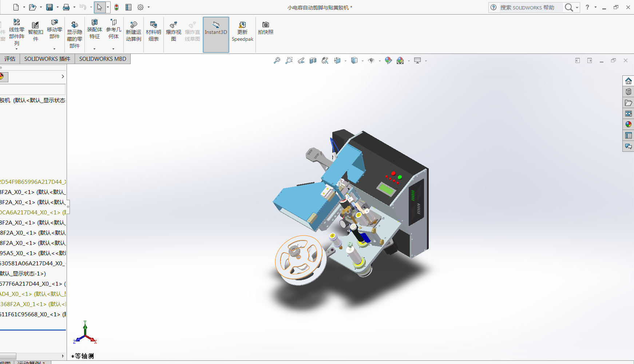Viewport: 634px width, 364px height.
Task: Click 材料明细表 Bill of Materials
Action: click(154, 31)
